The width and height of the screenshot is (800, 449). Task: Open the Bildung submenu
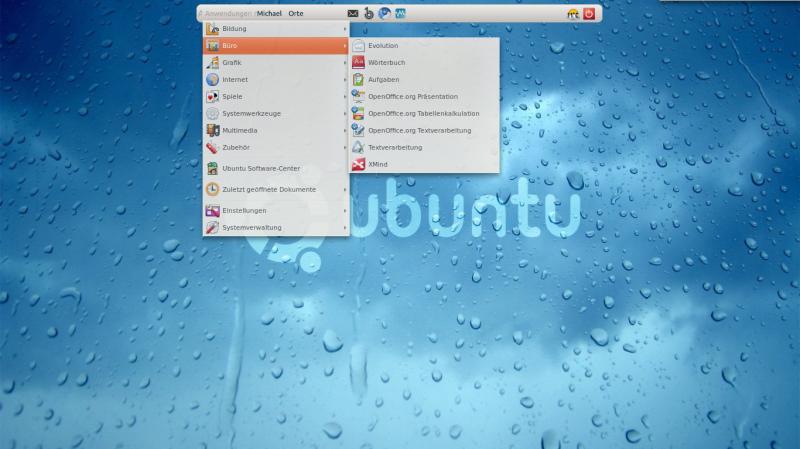point(276,29)
